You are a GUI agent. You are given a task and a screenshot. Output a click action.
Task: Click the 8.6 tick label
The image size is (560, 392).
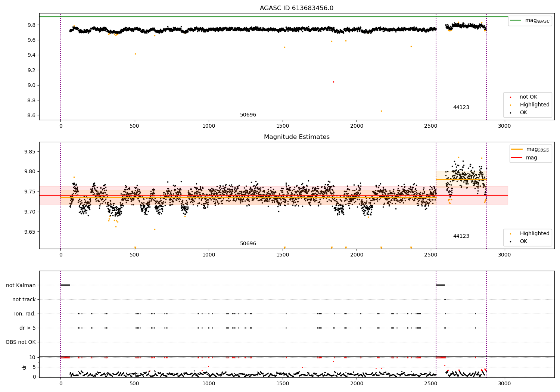(31, 116)
